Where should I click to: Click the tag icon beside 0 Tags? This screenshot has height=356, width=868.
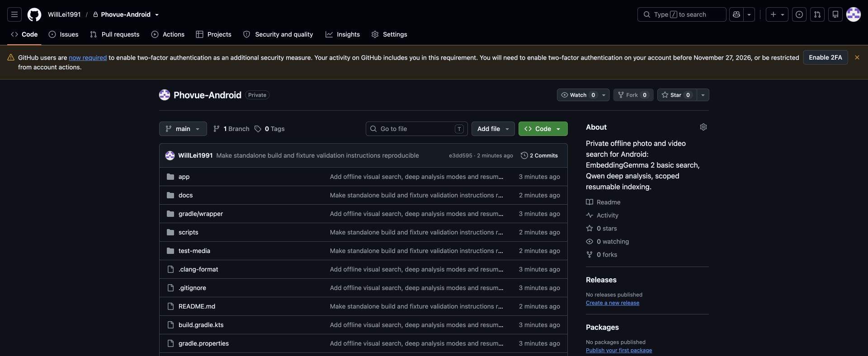click(x=258, y=129)
